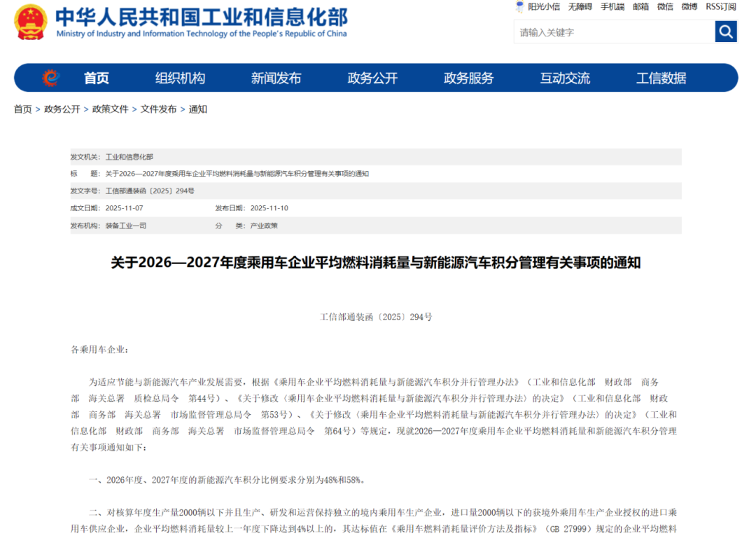Viewport: 756px width, 536px height.
Task: Open the 邮箱 mailbox entry
Action: [640, 6]
